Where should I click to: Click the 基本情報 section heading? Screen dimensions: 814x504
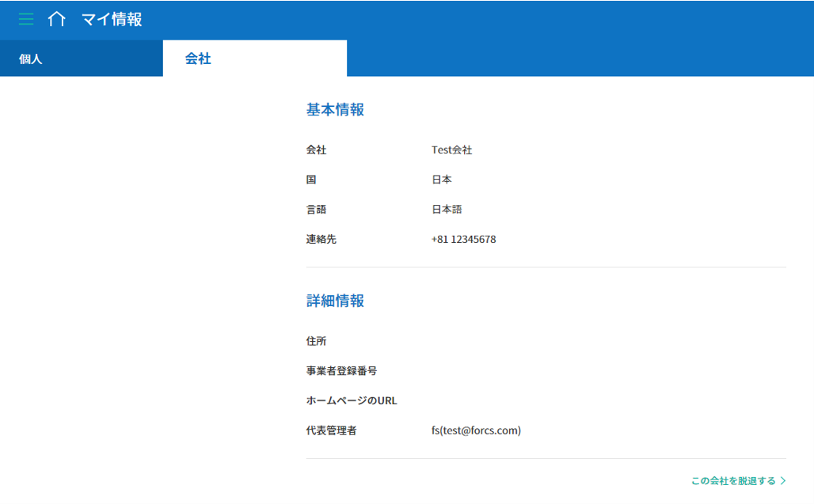[335, 110]
